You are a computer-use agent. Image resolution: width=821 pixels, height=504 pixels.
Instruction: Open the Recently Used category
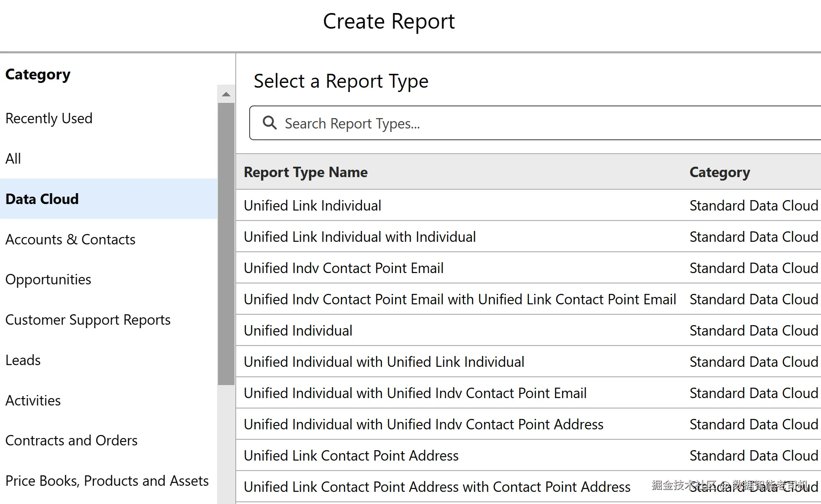(x=49, y=119)
